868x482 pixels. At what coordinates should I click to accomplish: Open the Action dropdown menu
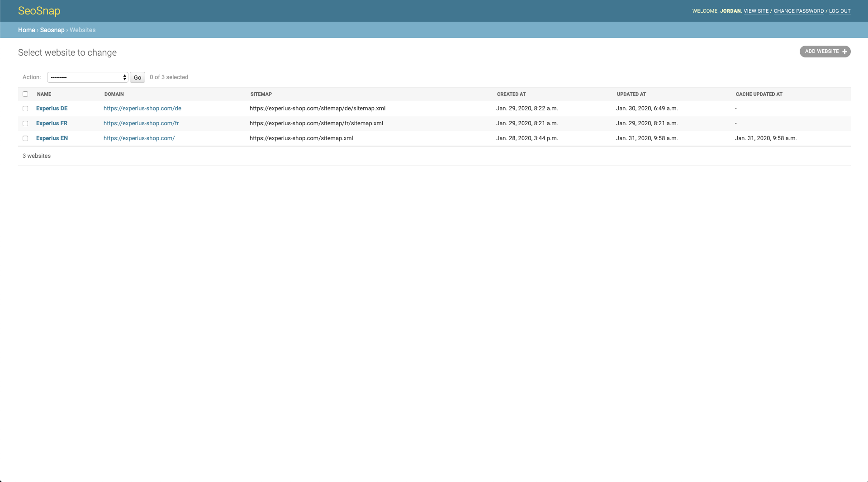pos(88,77)
